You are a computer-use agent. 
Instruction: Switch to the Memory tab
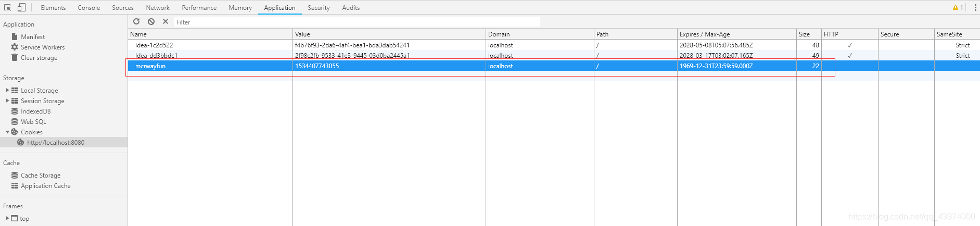coord(240,7)
